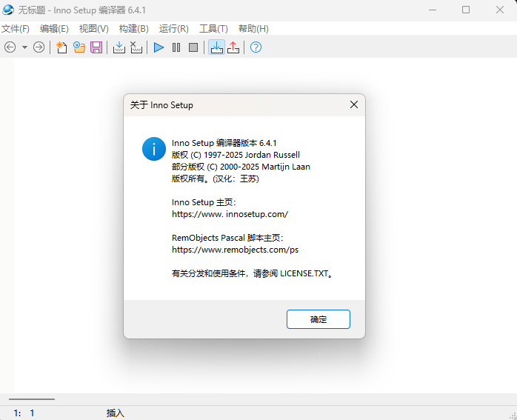Open an existing script file
This screenshot has height=420, width=517.
[79, 47]
